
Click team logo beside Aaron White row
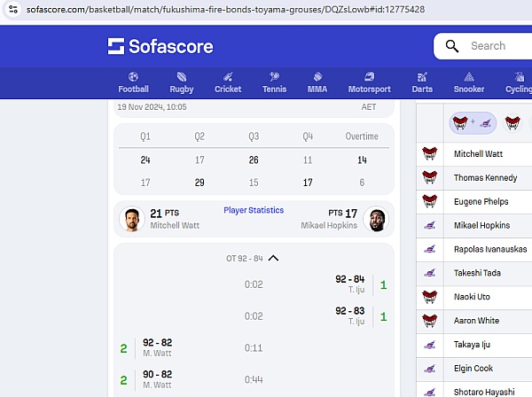tap(429, 321)
